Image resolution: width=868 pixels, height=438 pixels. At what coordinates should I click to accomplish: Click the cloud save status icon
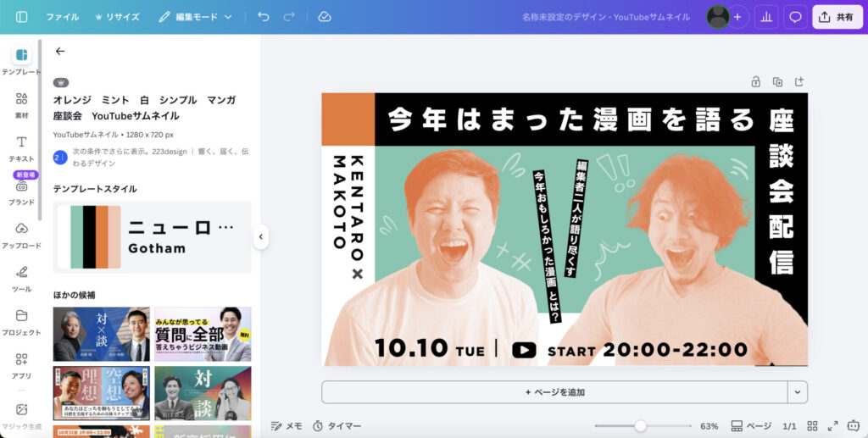pos(324,17)
